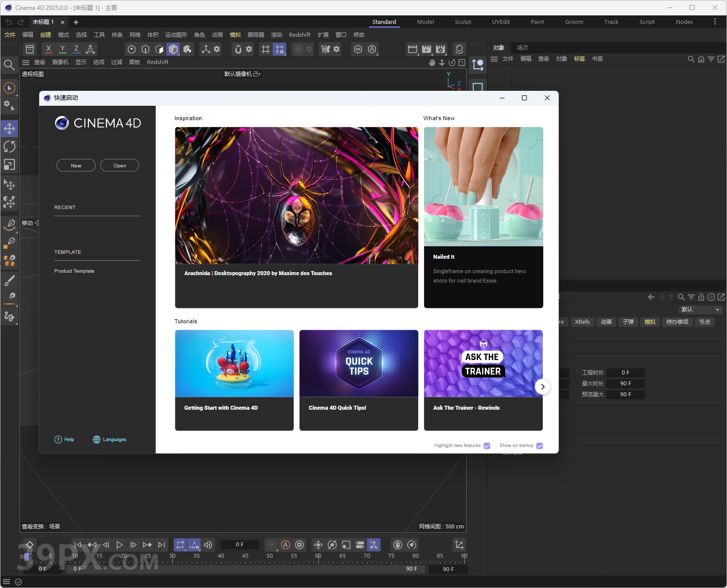
Task: Open Product Template in the Quick Start dialog
Action: (74, 271)
